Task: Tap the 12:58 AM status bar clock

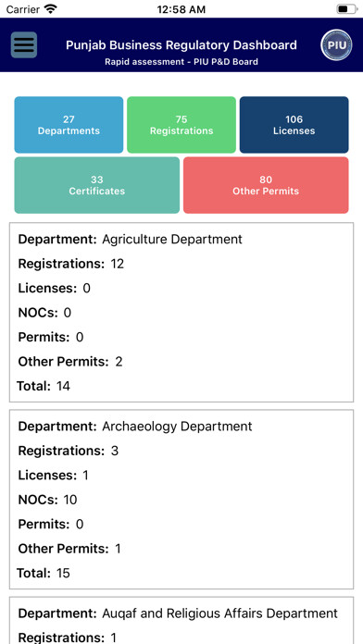Action: 181,9
